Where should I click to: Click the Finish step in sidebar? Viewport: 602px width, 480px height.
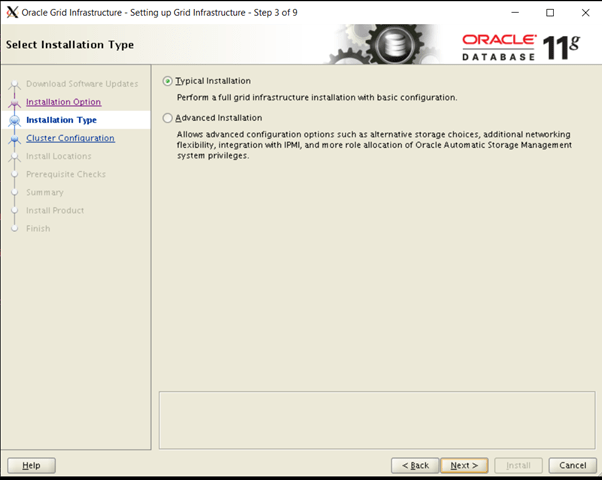click(38, 228)
